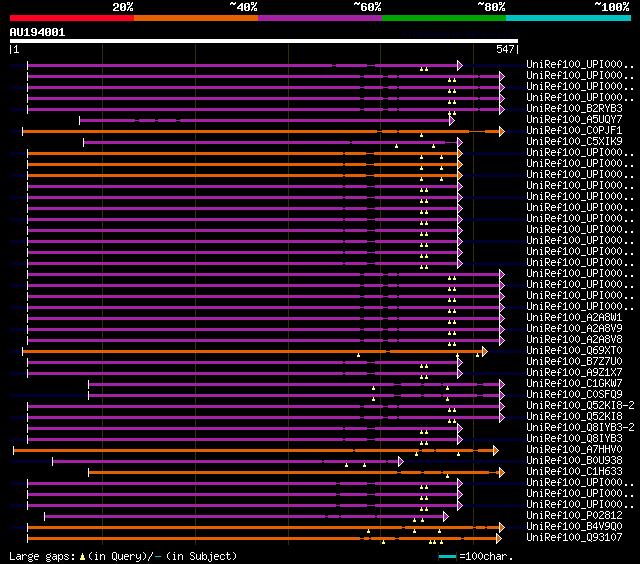Click the yellow gap marker icon in the legend
This screenshot has height=564, width=640.
[82, 557]
